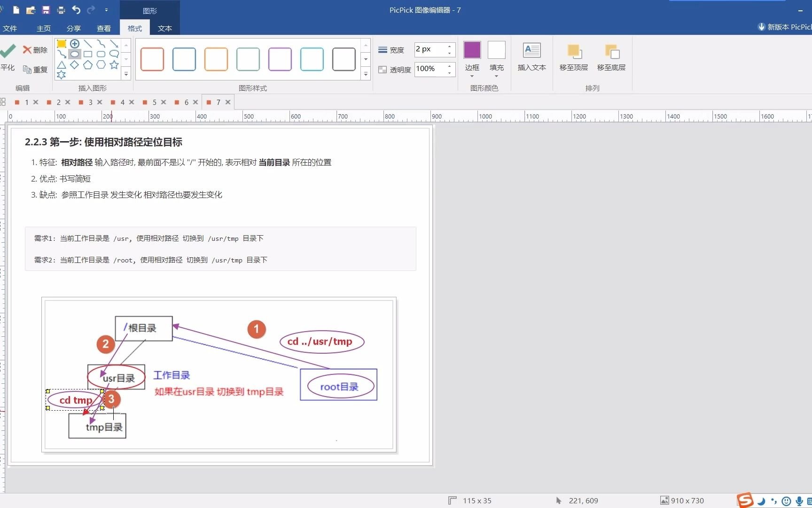812x508 pixels.
Task: Click the Undo arrow icon
Action: [76, 9]
